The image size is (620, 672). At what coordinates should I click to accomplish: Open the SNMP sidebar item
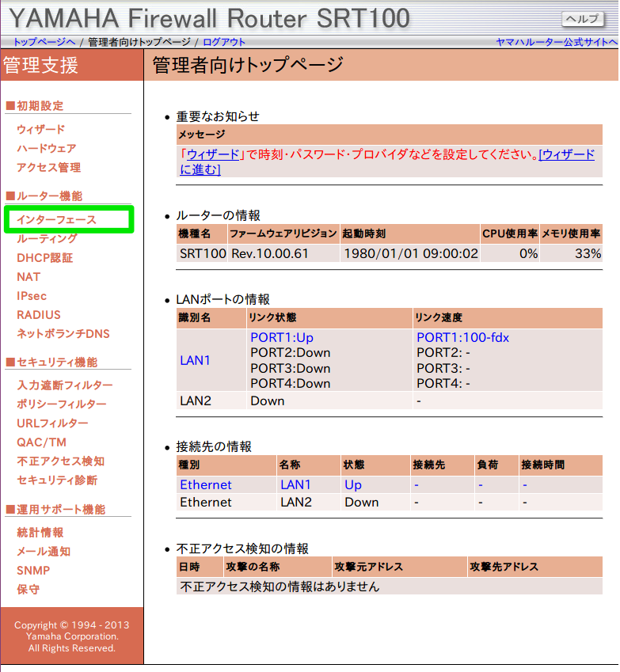pyautogui.click(x=33, y=571)
